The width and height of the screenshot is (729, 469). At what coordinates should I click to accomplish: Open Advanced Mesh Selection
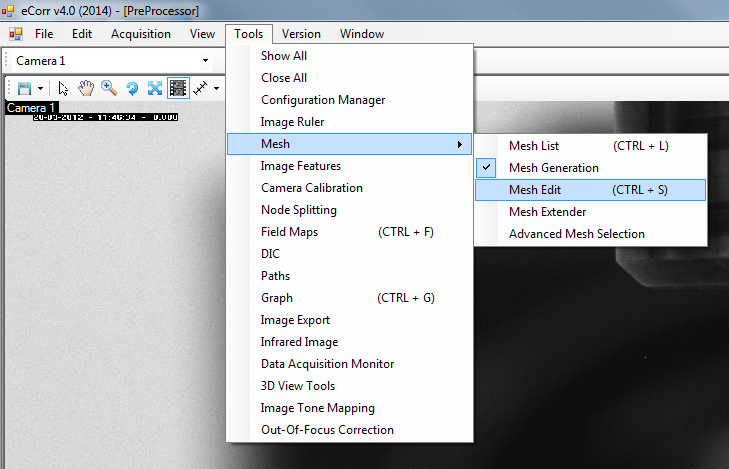pyautogui.click(x=590, y=234)
